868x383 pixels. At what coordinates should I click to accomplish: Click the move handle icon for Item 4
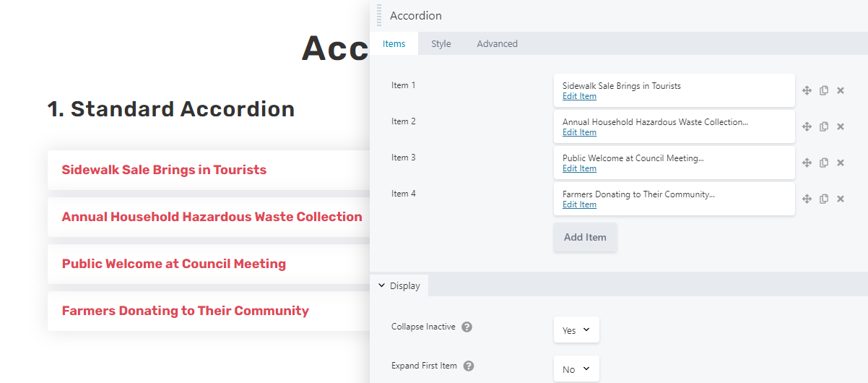point(807,199)
